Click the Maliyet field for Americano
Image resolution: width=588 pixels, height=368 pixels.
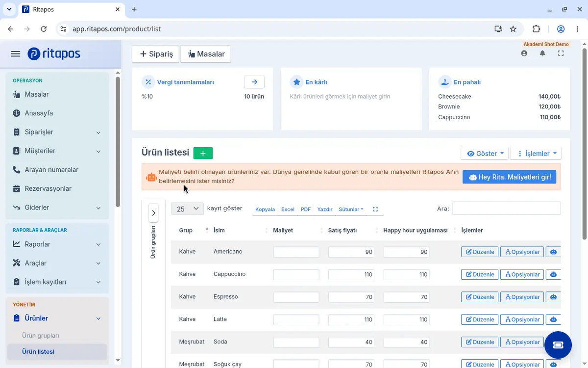(x=296, y=252)
